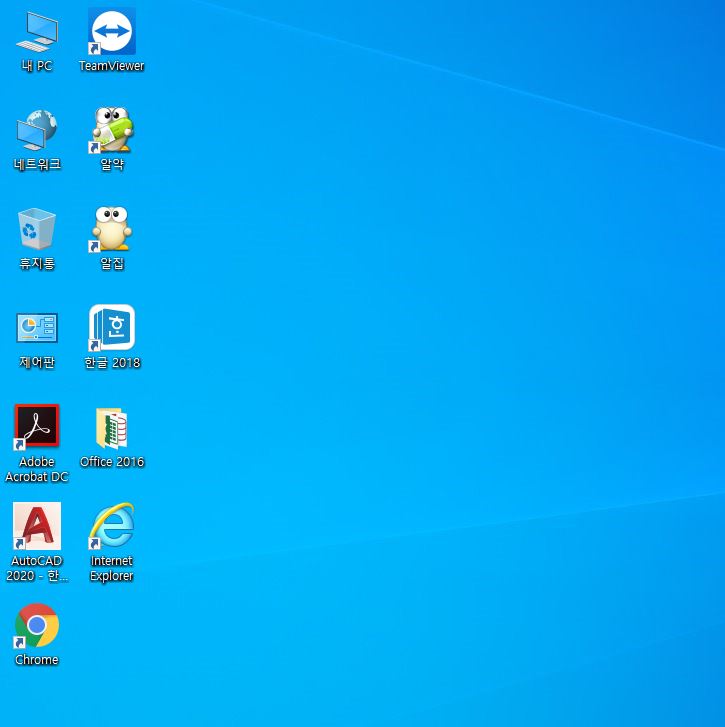Select the AutoCAD 2020 shortcut icon
The width and height of the screenshot is (725, 727).
(x=37, y=525)
